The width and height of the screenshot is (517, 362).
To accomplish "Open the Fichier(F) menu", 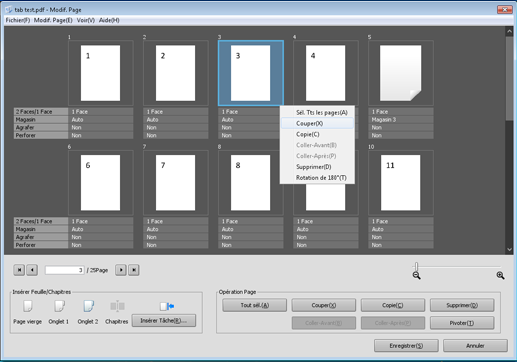I will pos(18,20).
